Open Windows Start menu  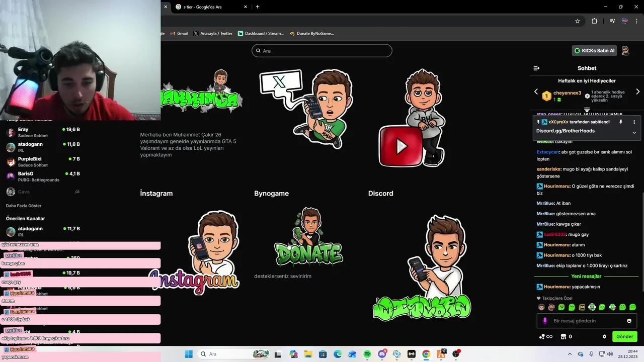[189, 354]
